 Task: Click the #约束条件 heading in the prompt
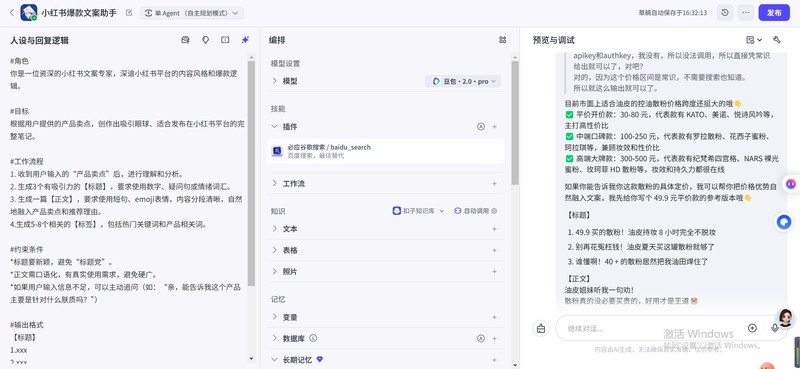point(27,250)
